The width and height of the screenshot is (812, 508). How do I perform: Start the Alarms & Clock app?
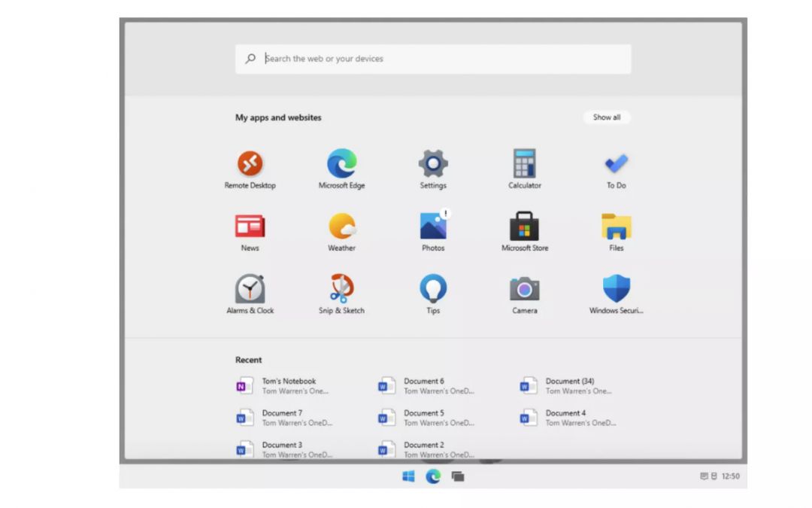pos(250,289)
